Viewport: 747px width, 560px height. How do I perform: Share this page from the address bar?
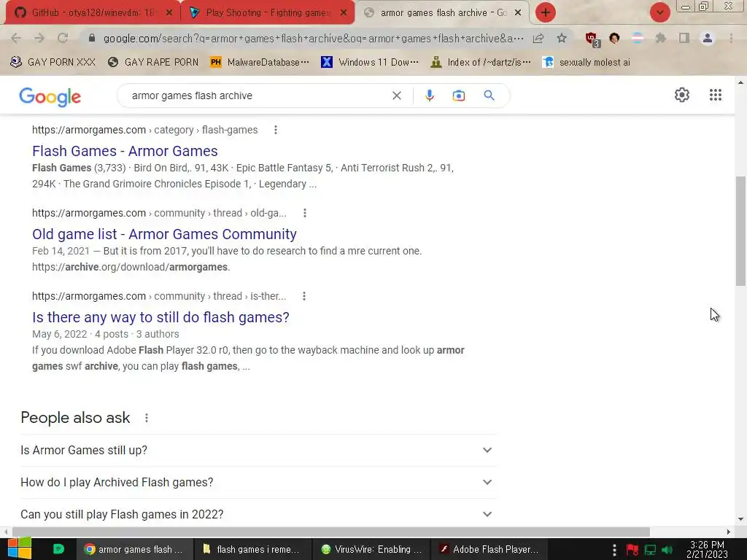538,38
